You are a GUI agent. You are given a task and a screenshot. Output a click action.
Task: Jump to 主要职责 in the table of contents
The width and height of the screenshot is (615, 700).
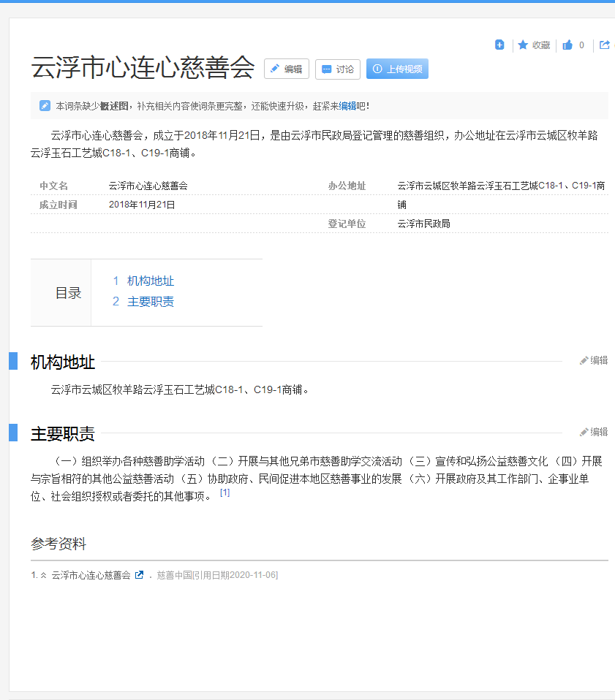(150, 302)
